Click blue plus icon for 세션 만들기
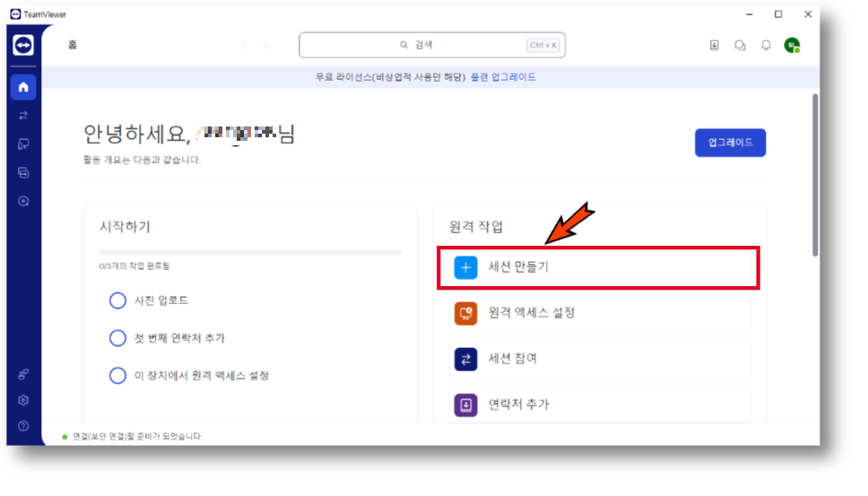This screenshot has height=496, width=868. coord(465,267)
